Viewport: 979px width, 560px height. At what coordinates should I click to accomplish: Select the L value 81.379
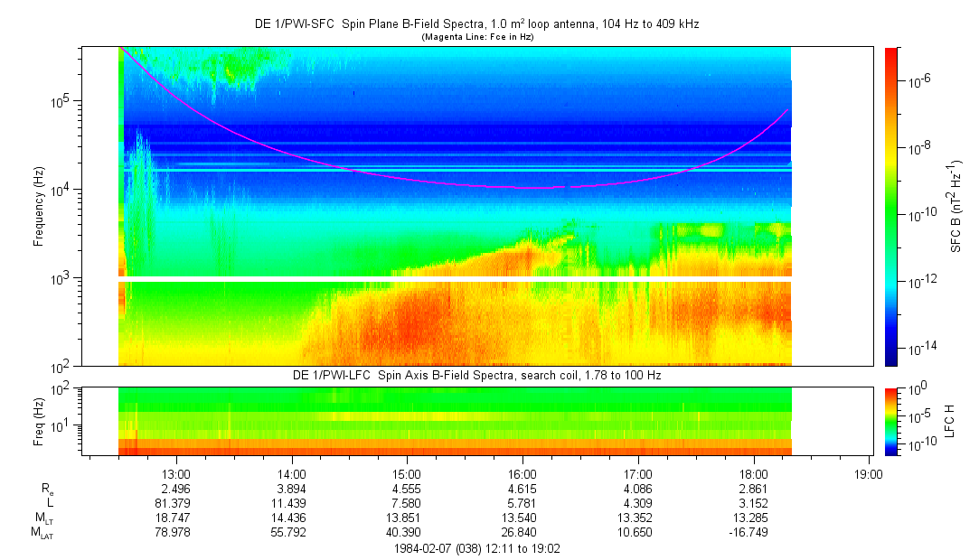pos(174,504)
